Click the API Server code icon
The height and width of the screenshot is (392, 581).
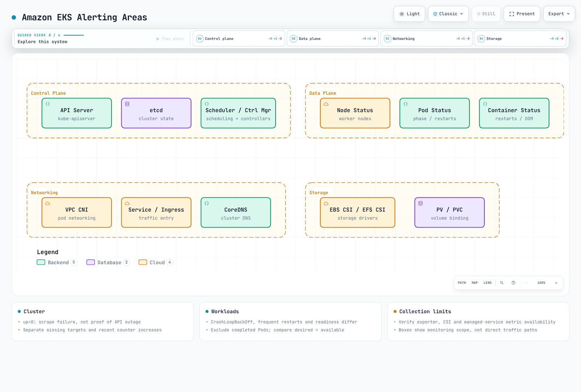48,104
